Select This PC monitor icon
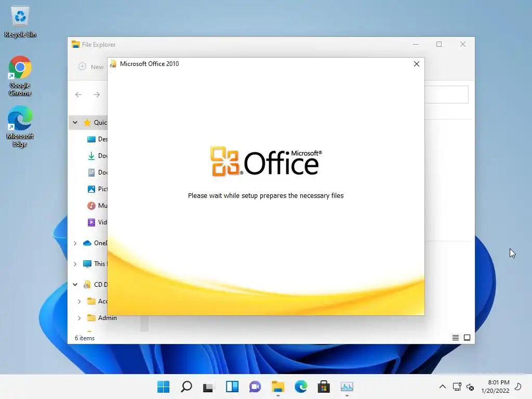532x399 pixels. pyautogui.click(x=87, y=264)
